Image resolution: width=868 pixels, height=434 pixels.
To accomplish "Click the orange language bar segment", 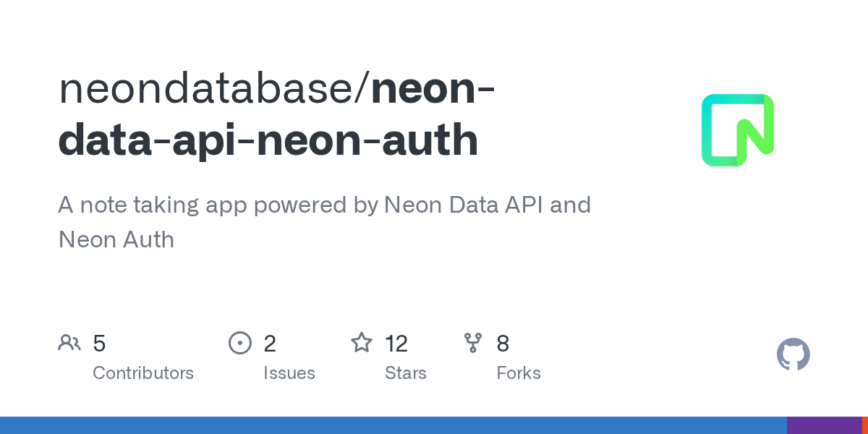I will click(x=864, y=425).
